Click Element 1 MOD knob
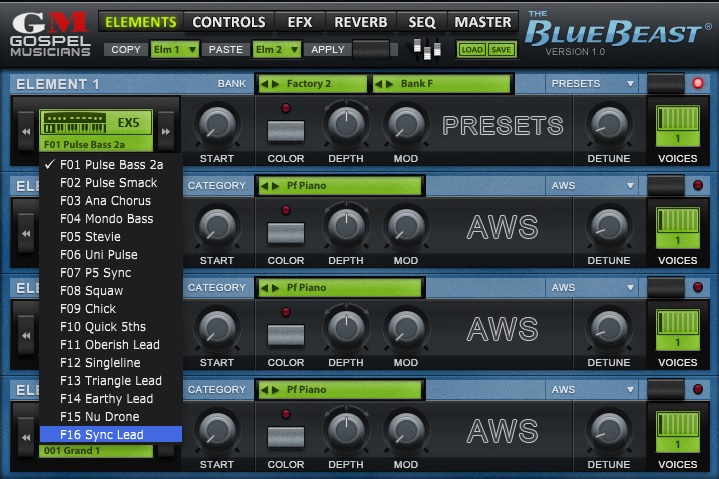The height and width of the screenshot is (479, 719). point(406,125)
